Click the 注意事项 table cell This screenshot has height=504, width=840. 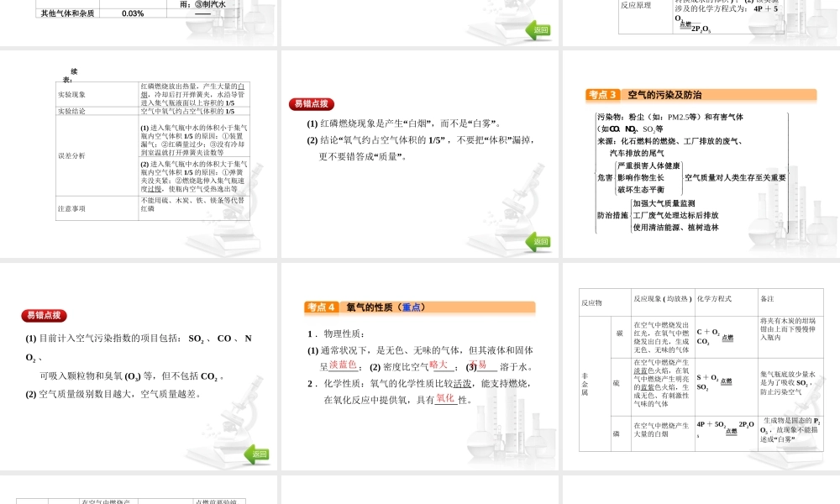tap(97, 208)
